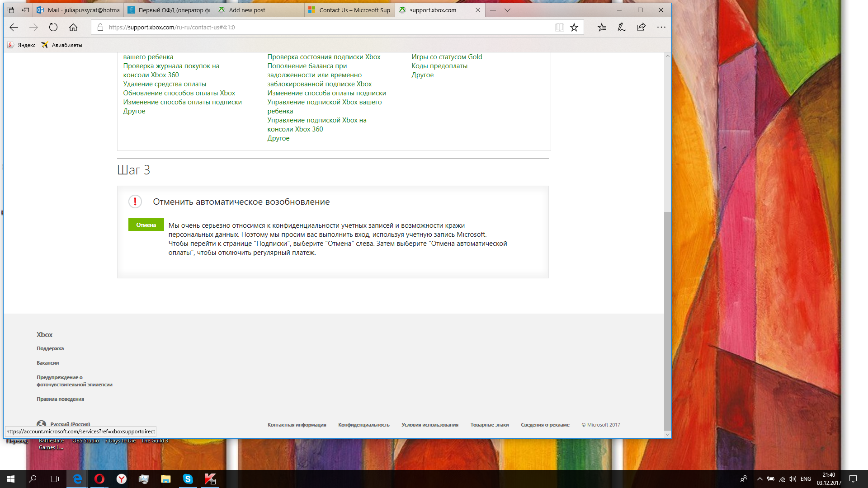Add page to favorites star icon
The image size is (868, 488).
click(574, 27)
